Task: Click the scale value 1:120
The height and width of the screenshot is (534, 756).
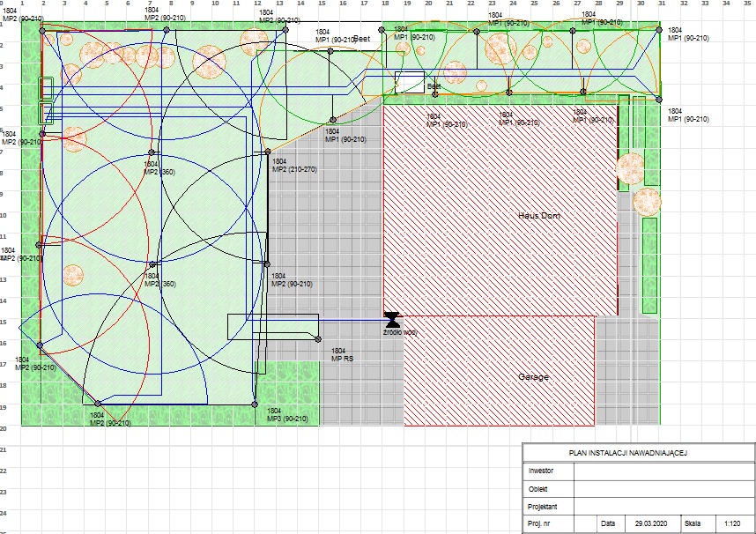Action: pos(733,524)
